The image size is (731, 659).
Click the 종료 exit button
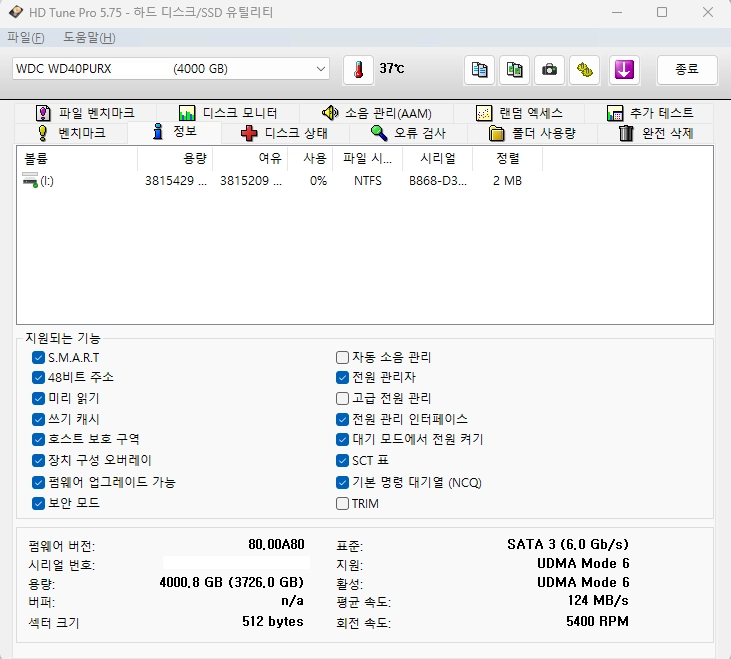click(687, 70)
